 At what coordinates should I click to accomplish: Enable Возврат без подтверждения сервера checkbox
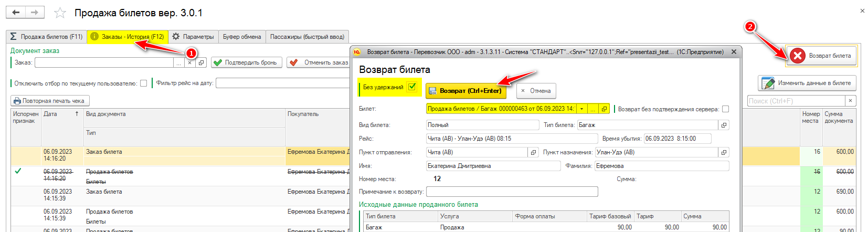click(725, 109)
